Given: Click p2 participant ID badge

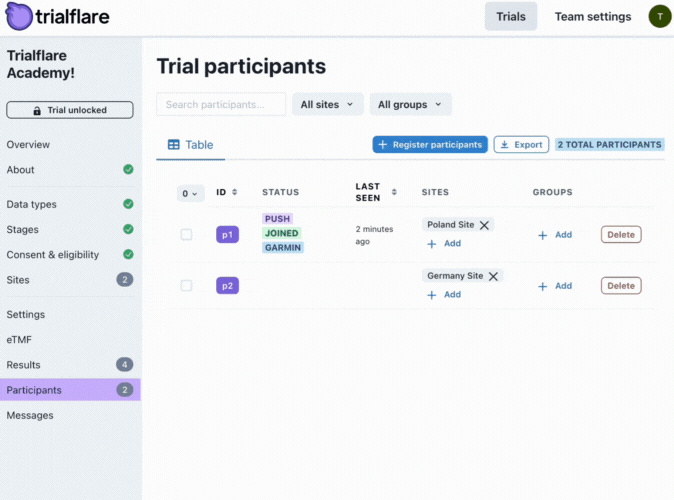Looking at the screenshot, I should [x=228, y=286].
